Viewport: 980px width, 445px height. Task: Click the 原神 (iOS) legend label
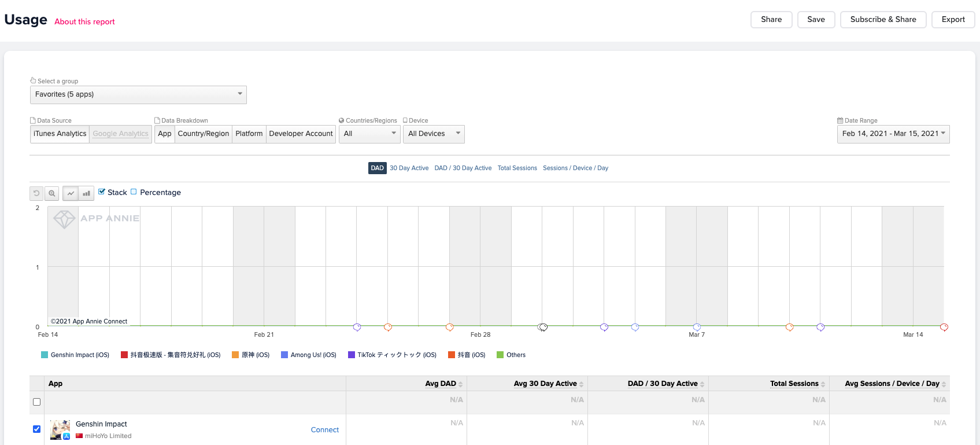click(256, 355)
